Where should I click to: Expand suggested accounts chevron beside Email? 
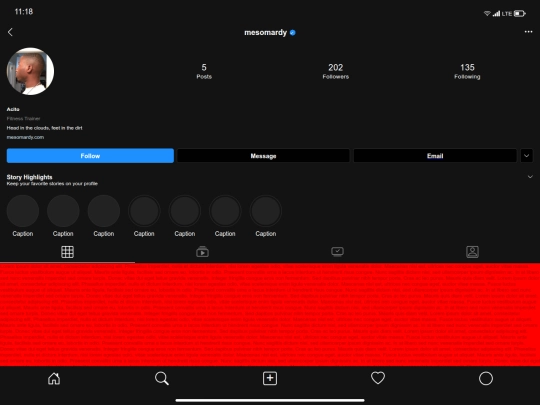tap(527, 156)
